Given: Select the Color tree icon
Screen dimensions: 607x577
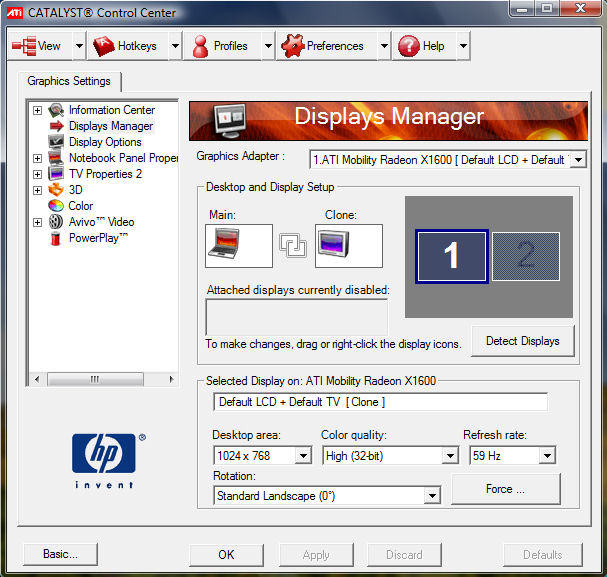Looking at the screenshot, I should (x=56, y=206).
